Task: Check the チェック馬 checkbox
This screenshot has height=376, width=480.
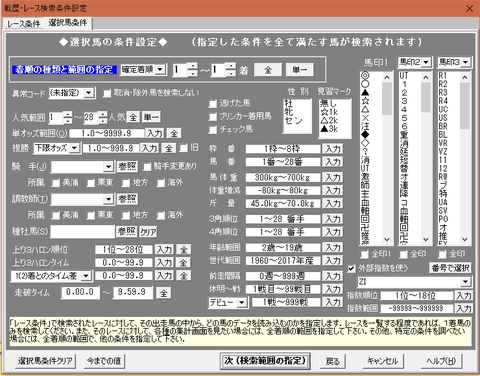Action: tap(212, 130)
